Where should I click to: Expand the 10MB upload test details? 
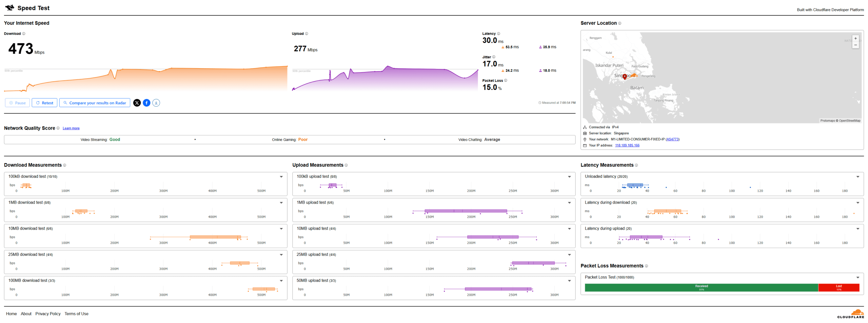(x=569, y=229)
